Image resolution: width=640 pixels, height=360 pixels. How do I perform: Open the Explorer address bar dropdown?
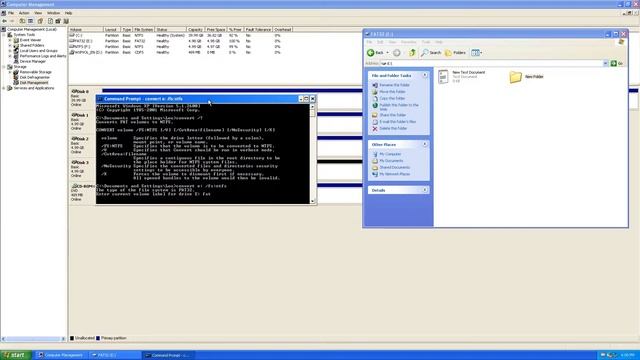click(x=605, y=63)
